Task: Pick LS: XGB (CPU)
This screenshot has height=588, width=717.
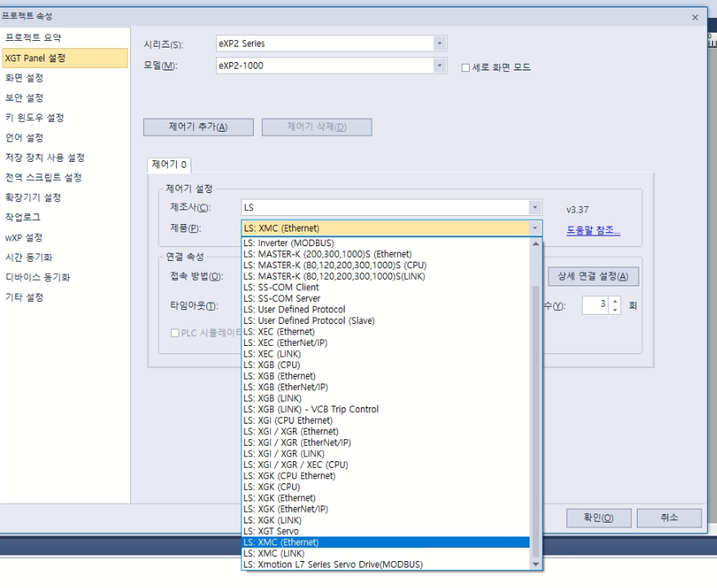Action: coord(386,365)
